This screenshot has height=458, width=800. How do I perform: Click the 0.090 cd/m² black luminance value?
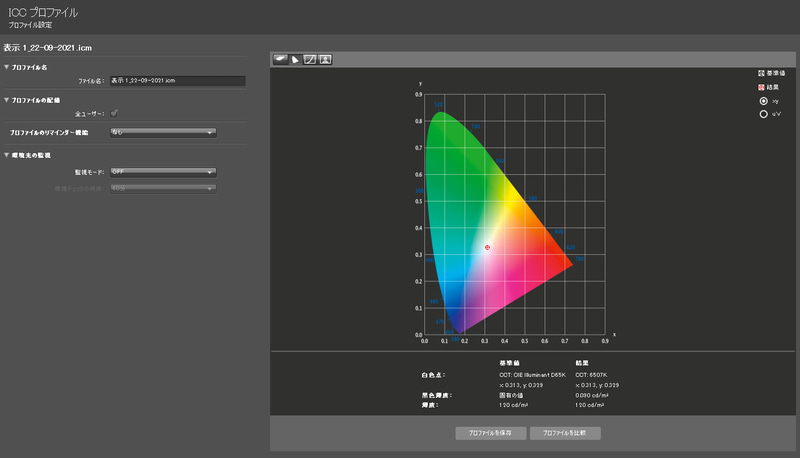591,395
